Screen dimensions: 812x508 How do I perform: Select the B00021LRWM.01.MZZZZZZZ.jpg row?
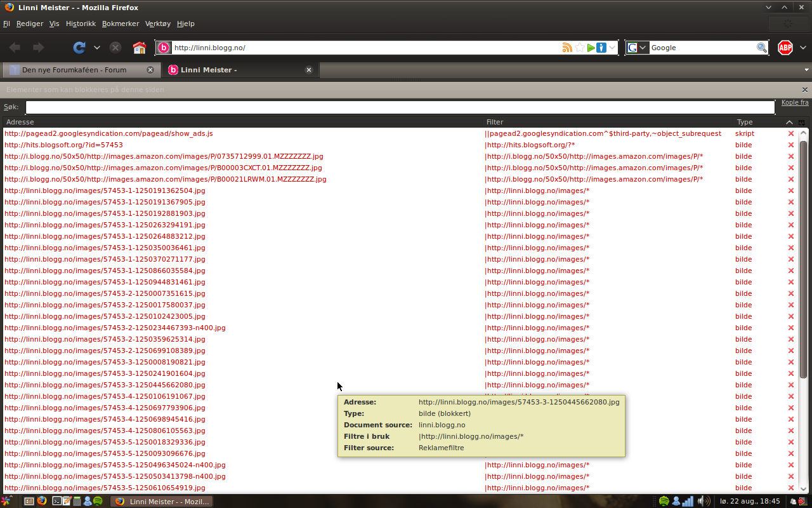[400, 179]
